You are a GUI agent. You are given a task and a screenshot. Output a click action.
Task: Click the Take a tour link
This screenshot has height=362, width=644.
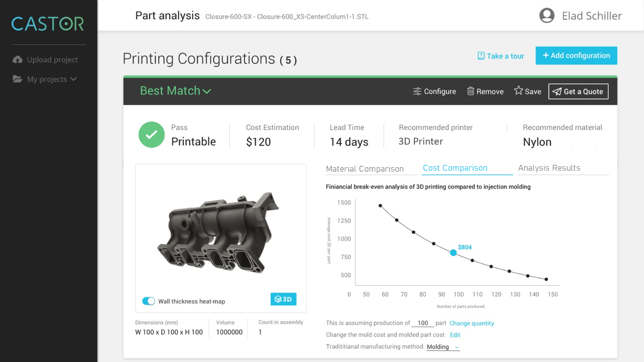click(500, 56)
